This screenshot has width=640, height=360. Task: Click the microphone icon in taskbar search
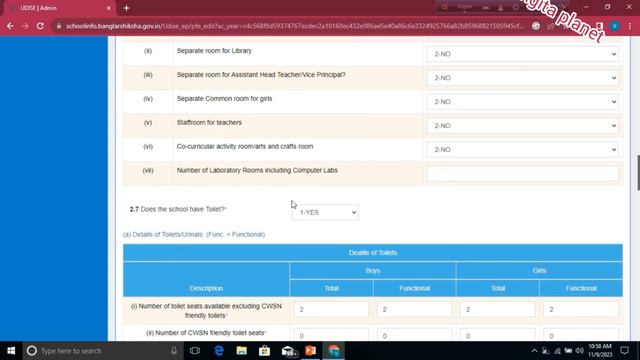point(174,351)
